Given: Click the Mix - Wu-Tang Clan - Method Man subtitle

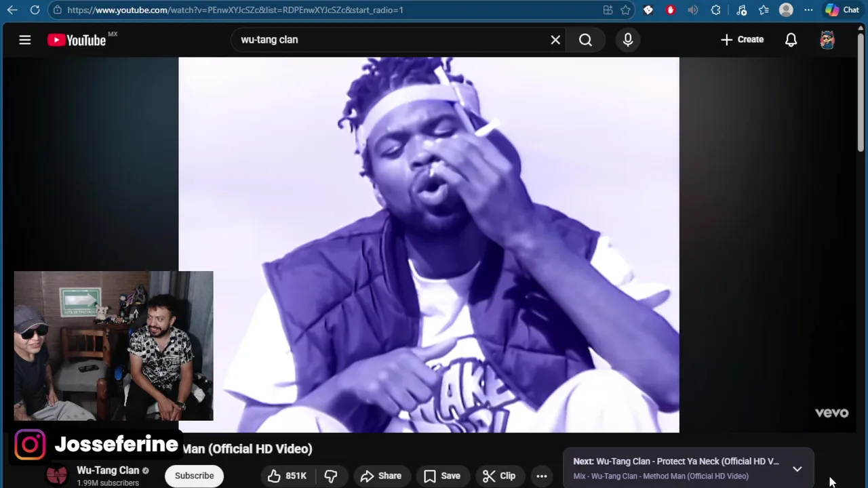Looking at the screenshot, I should pyautogui.click(x=661, y=476).
